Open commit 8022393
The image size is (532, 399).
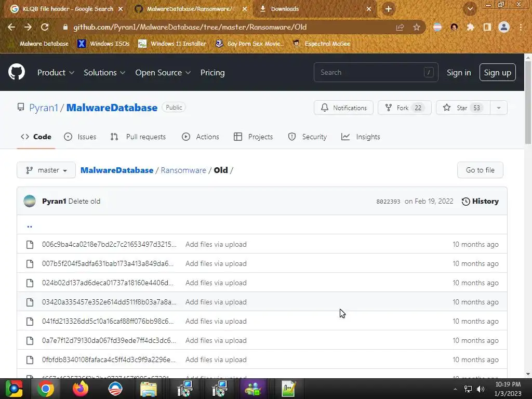point(388,202)
